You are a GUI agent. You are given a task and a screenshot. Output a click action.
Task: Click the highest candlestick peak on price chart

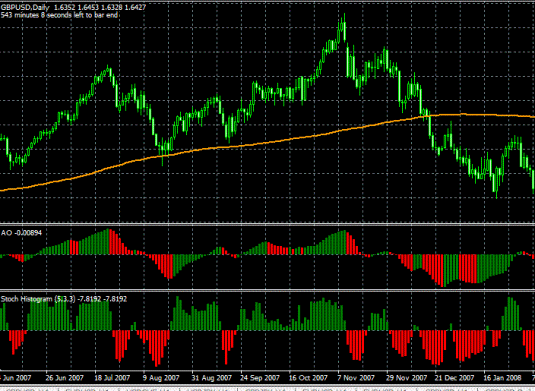pyautogui.click(x=345, y=27)
